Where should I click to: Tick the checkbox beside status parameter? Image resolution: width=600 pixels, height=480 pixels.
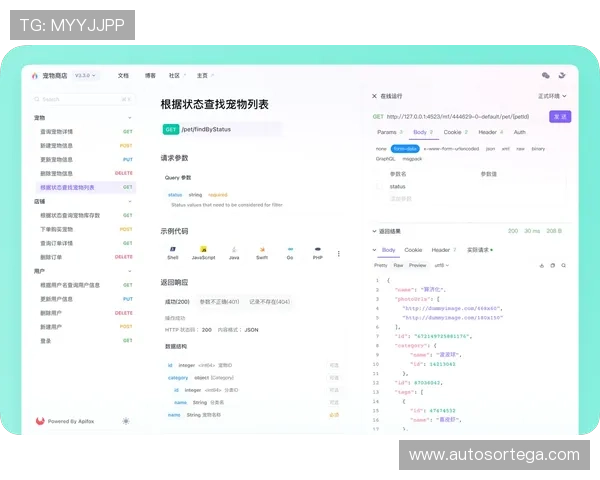point(379,186)
